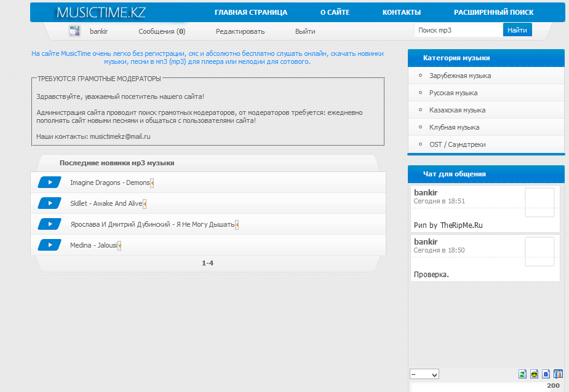Click 'Сегодня в 18:51' timestamp

(439, 202)
